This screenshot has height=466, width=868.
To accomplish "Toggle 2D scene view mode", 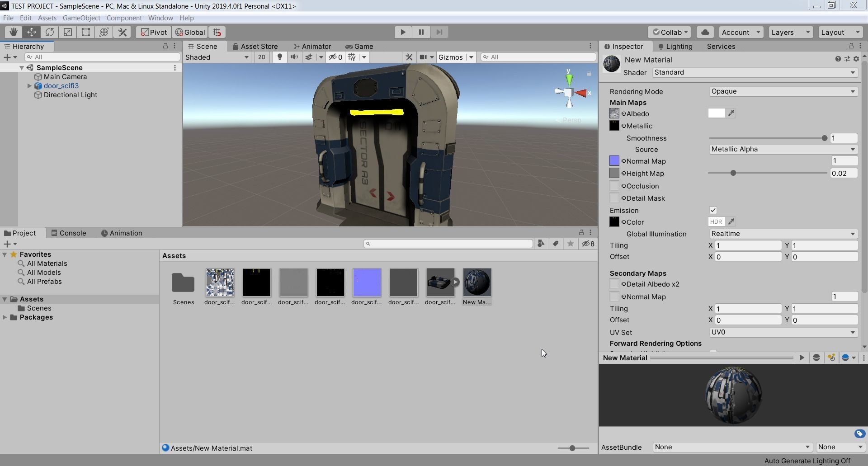I will (261, 57).
